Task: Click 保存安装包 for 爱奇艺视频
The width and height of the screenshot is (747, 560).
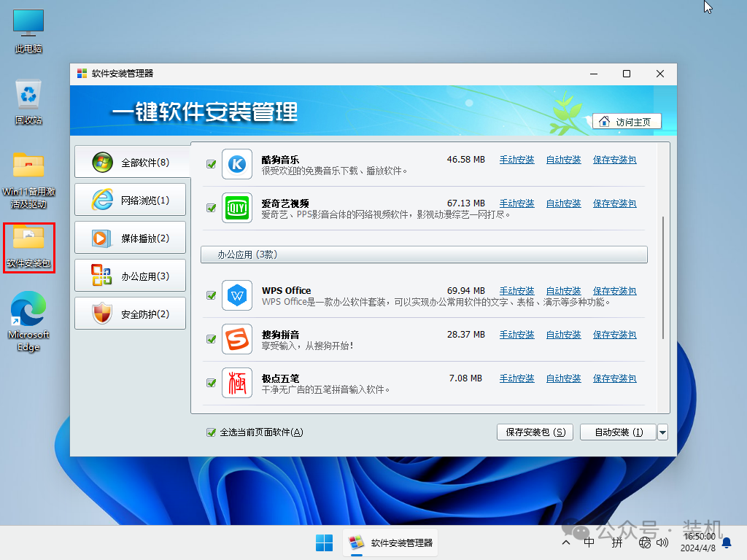Action: pos(614,203)
